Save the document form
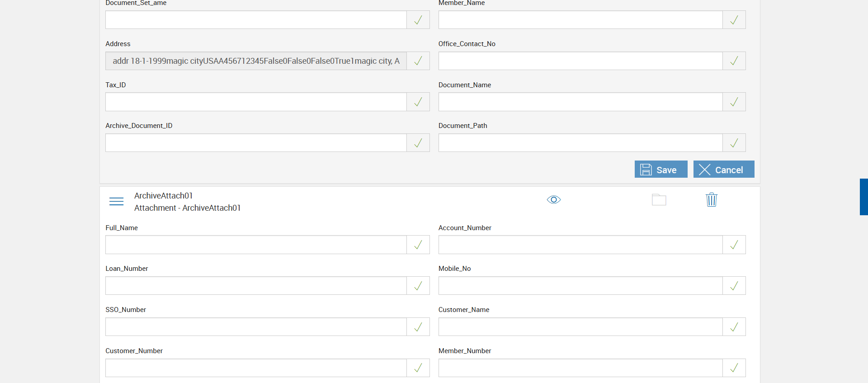 [x=660, y=170]
